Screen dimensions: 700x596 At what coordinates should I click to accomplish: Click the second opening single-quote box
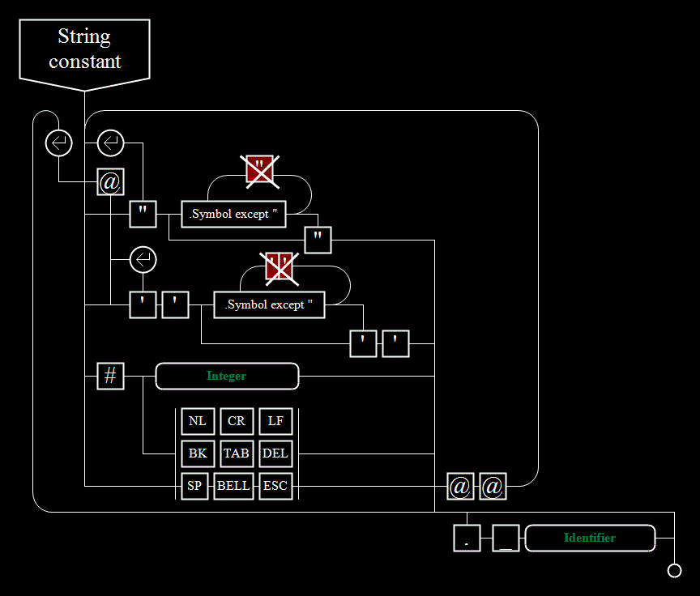point(175,305)
